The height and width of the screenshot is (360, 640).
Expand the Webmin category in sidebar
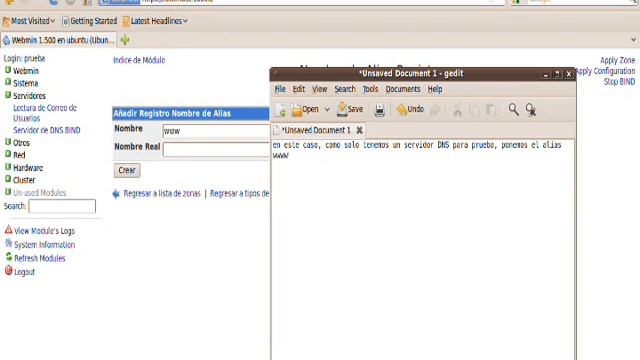point(26,71)
